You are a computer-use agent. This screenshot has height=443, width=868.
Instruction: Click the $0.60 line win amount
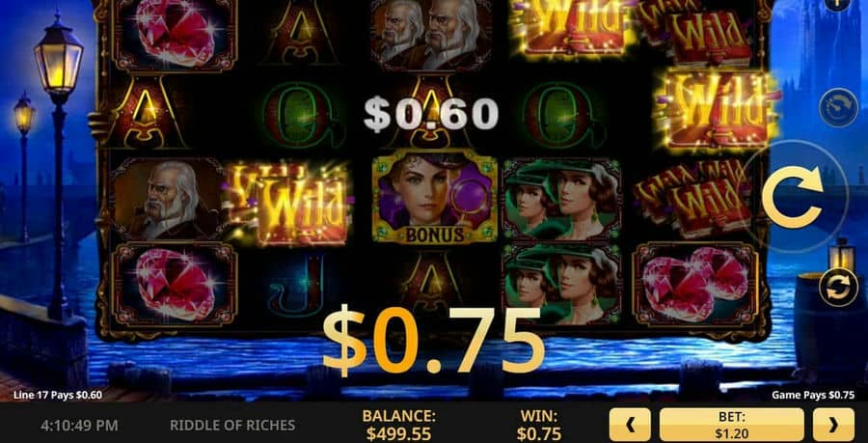tap(431, 115)
